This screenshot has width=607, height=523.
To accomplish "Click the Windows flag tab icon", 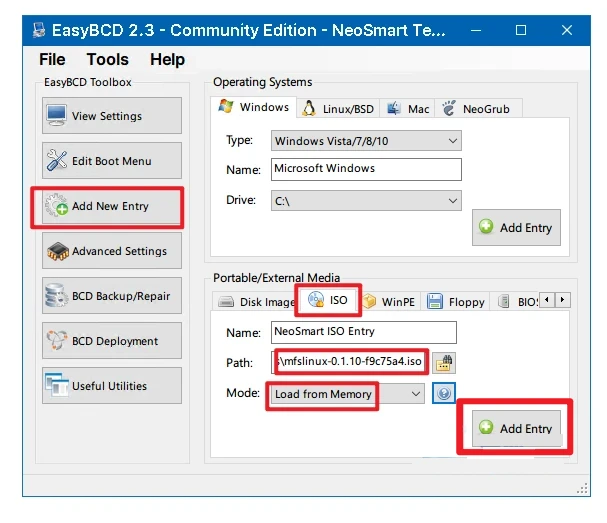I will tap(226, 106).
